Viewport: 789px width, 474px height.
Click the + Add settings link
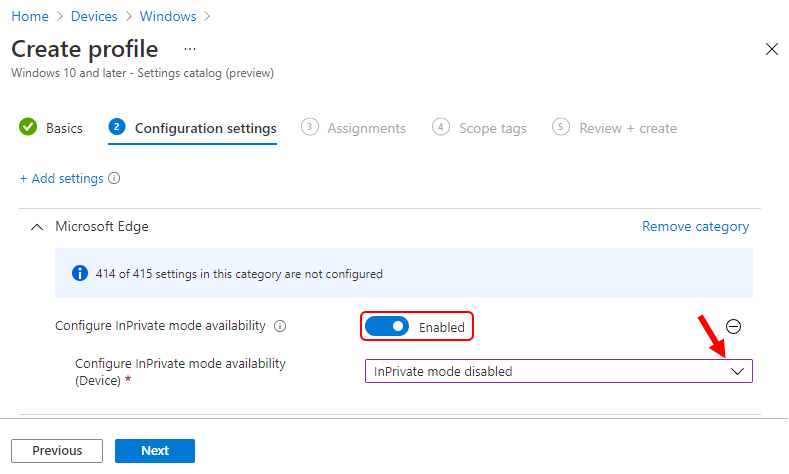(61, 179)
